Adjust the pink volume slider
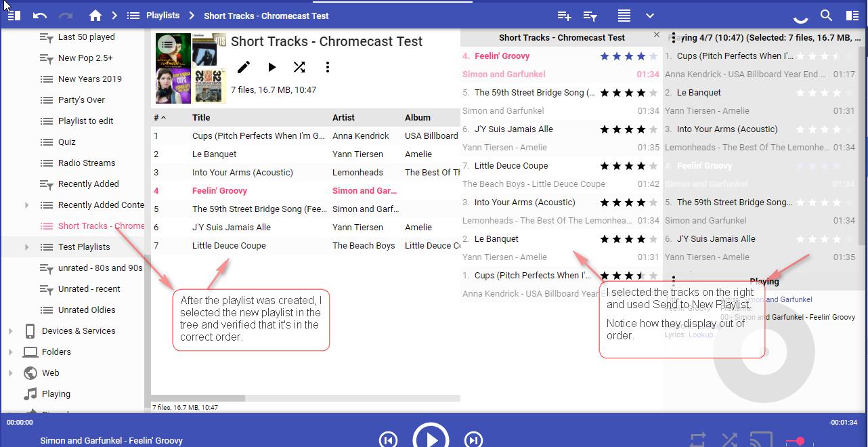Image resolution: width=868 pixels, height=447 pixels. [x=800, y=441]
